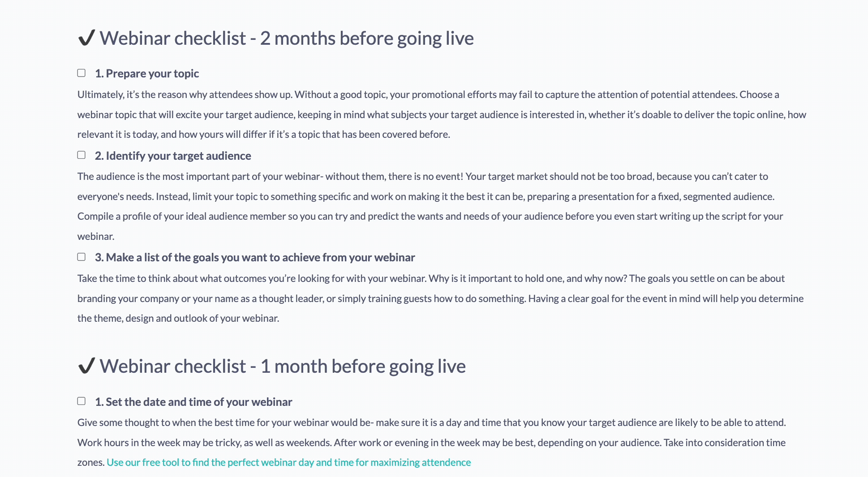Click the "2. Identify your target audience" heading
868x477 pixels.
point(172,156)
